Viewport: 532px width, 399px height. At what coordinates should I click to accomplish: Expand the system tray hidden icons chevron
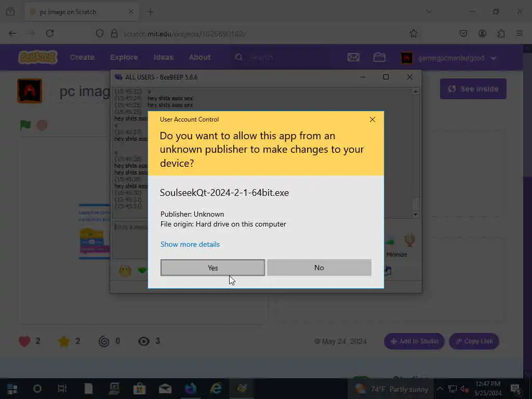click(x=440, y=389)
